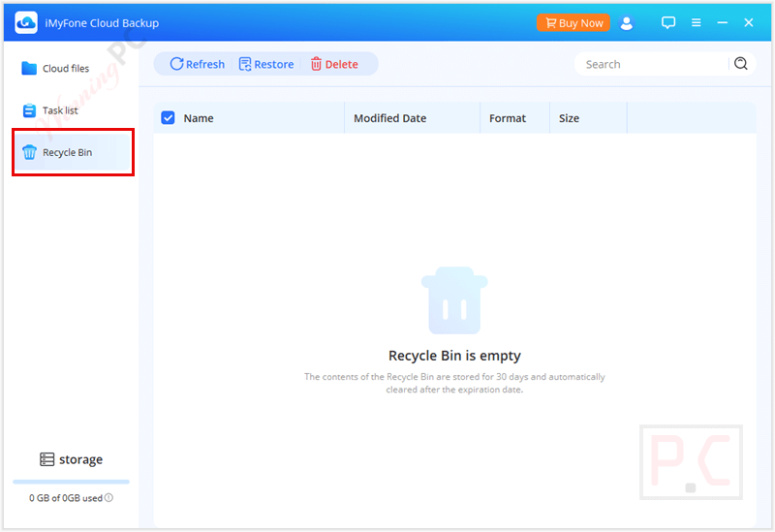Click the storage label with the drive icon

click(71, 459)
